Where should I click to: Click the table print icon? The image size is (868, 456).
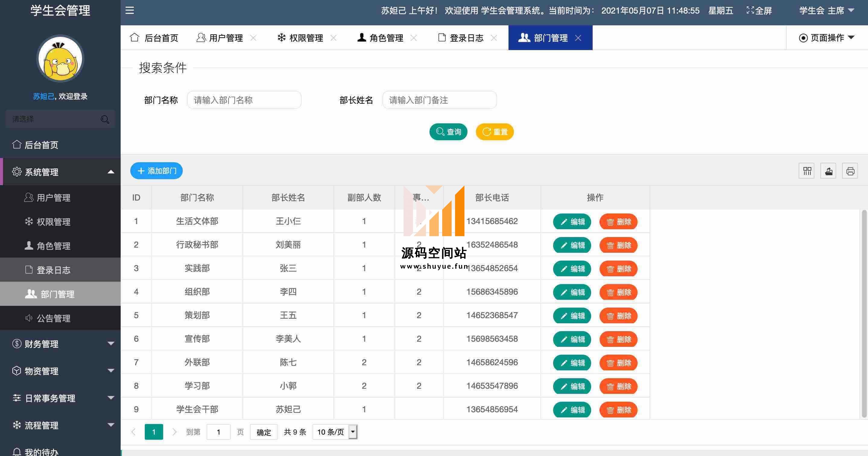coord(850,171)
